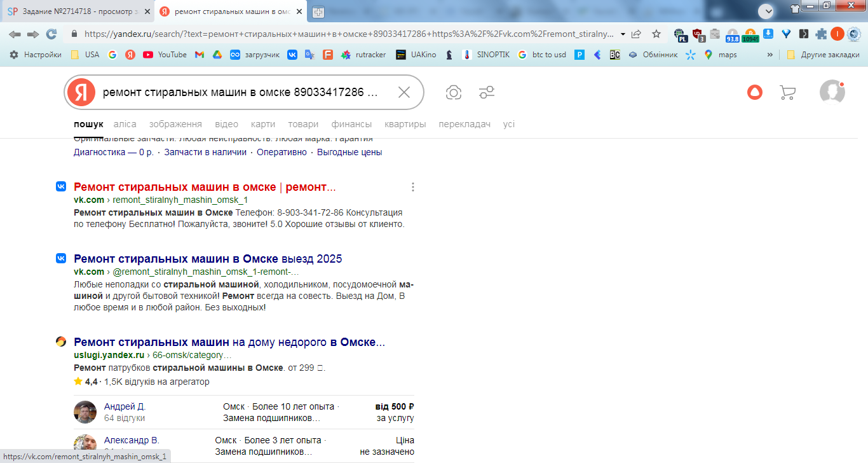Open the extensions puzzle-piece menu
Image resolution: width=868 pixels, height=463 pixels.
point(822,34)
